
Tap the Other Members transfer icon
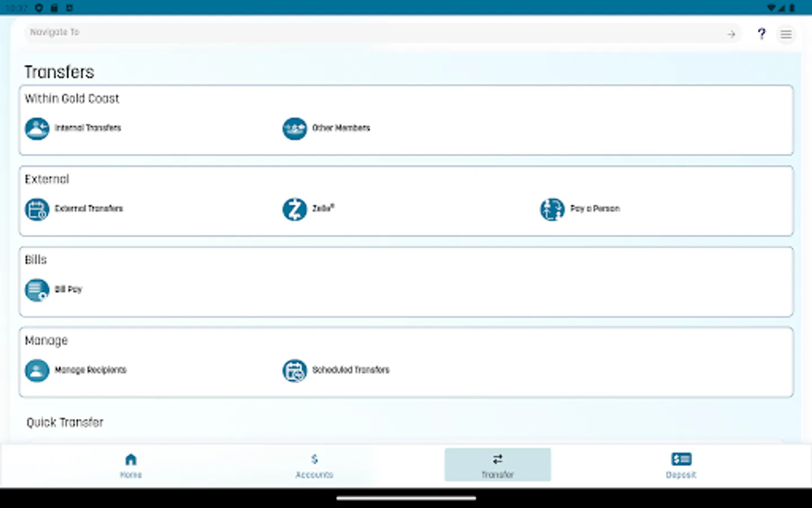point(294,129)
